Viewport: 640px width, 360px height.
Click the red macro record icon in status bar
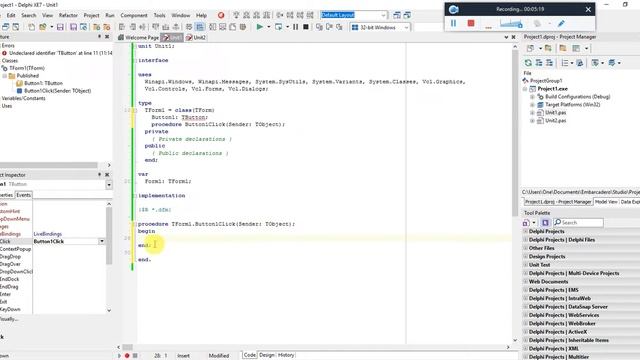click(127, 356)
